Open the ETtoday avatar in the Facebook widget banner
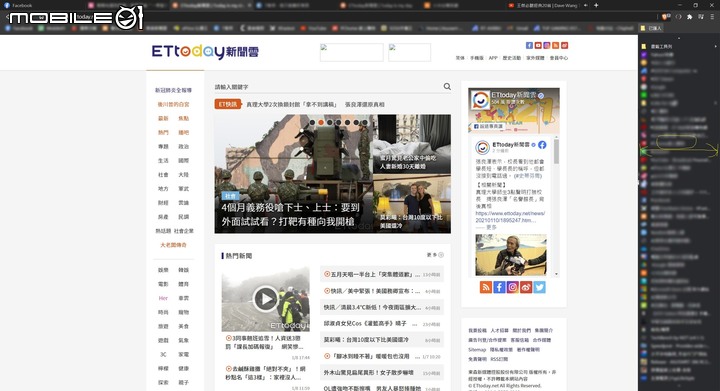 pyautogui.click(x=480, y=100)
